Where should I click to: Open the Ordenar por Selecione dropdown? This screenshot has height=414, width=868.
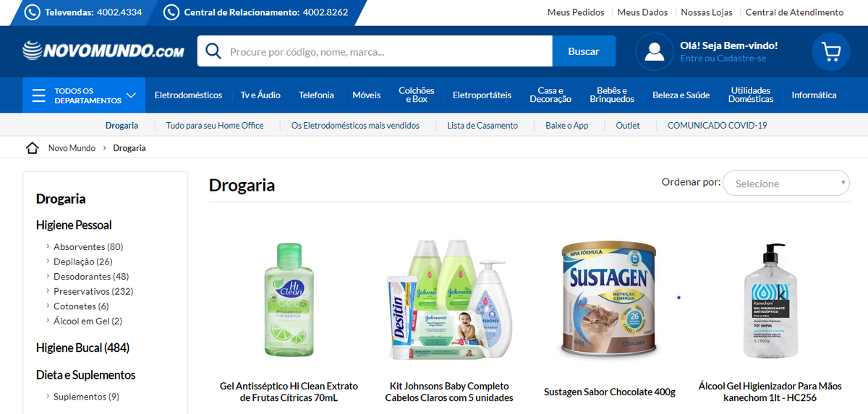point(786,184)
